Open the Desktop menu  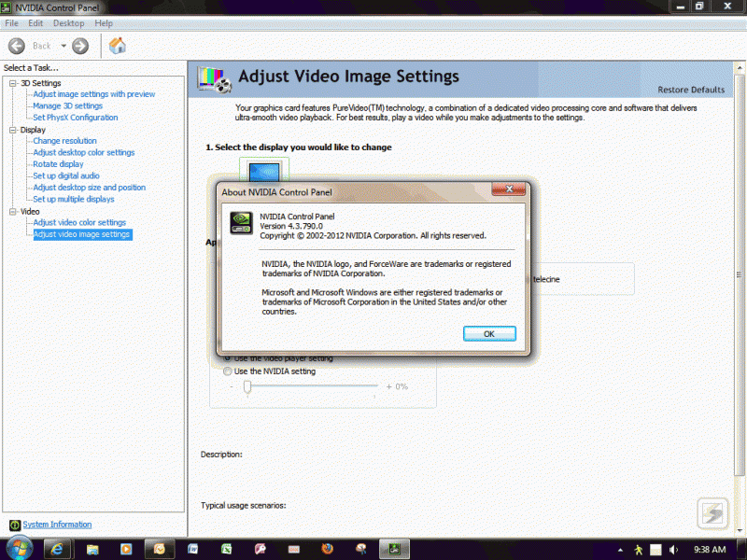click(68, 22)
